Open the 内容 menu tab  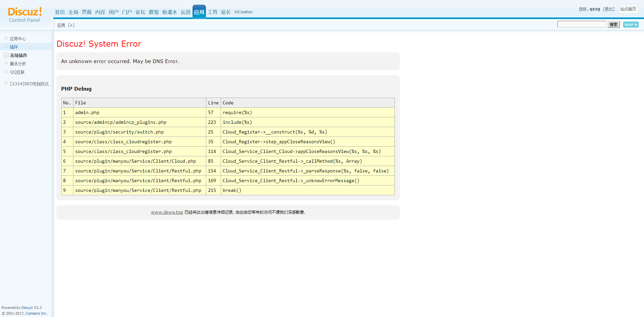tap(100, 12)
